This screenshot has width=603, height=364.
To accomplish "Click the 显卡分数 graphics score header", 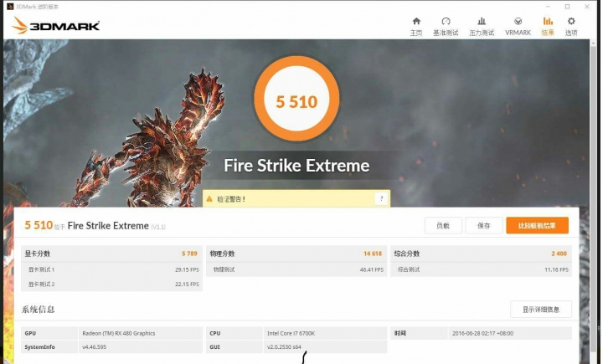I will [x=38, y=254].
